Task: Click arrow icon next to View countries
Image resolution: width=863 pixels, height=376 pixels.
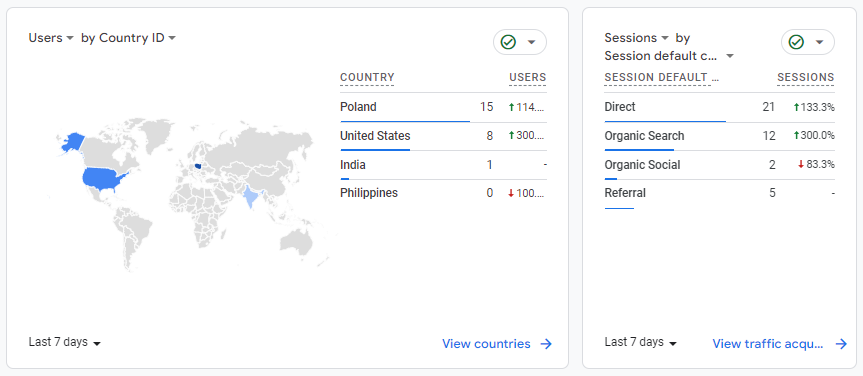Action: click(x=546, y=344)
